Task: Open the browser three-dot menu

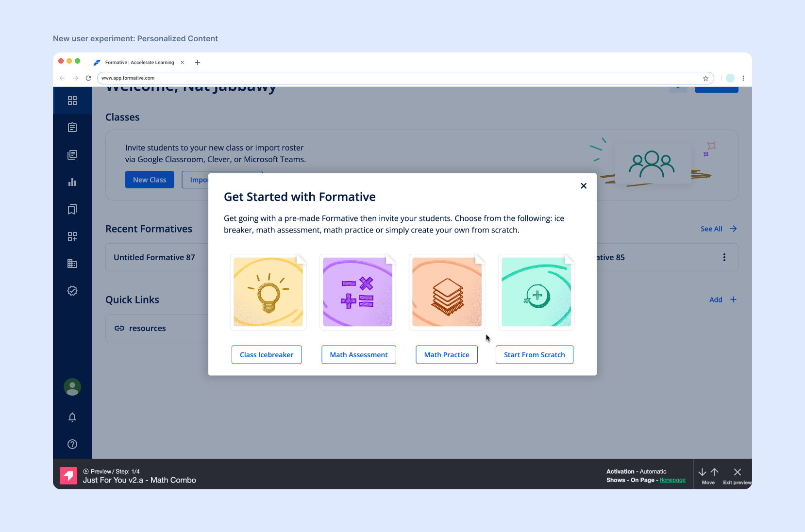Action: pos(743,78)
